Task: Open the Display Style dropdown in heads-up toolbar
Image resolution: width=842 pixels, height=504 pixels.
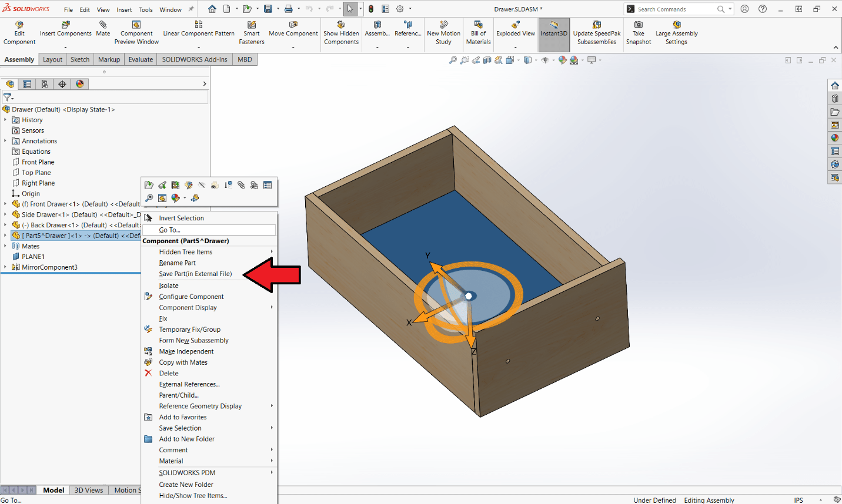Action: [x=517, y=59]
